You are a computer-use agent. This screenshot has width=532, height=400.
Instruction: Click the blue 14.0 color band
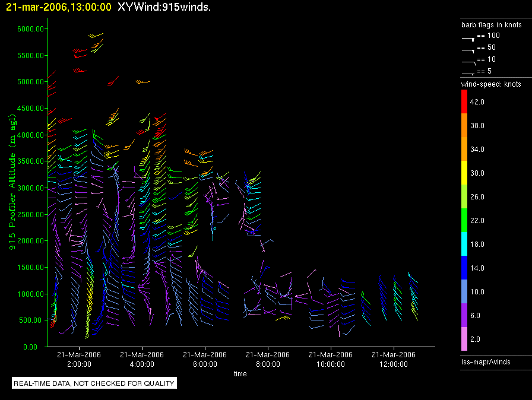click(464, 268)
